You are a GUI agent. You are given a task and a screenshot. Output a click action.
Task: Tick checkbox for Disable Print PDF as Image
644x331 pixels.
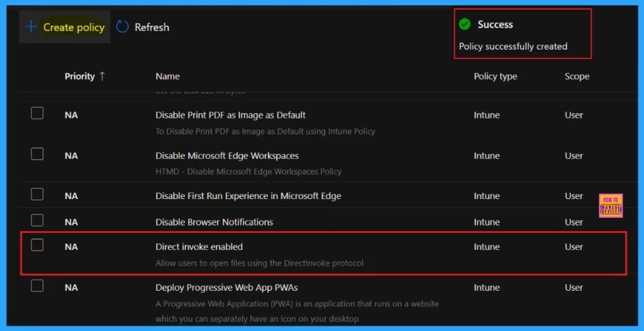(x=37, y=113)
